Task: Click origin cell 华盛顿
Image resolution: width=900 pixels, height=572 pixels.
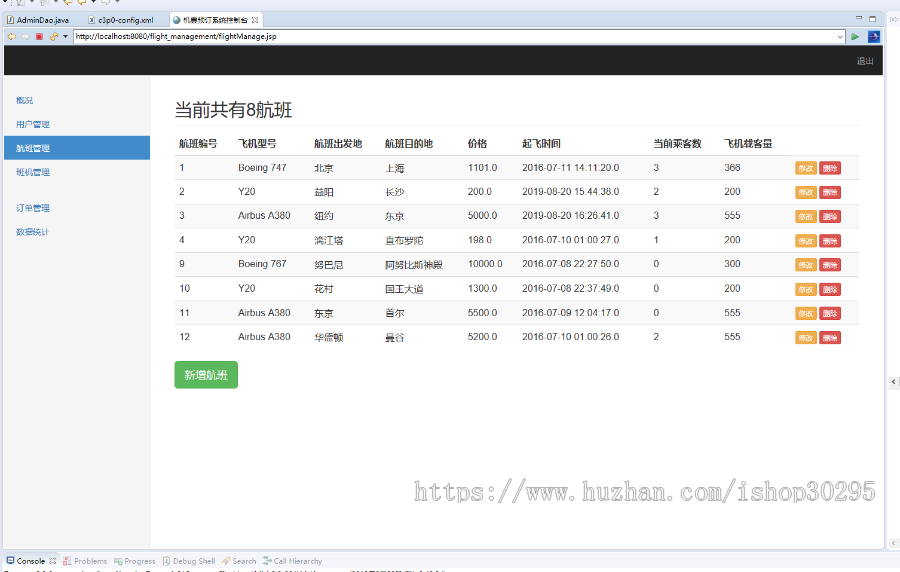Action: (x=328, y=337)
